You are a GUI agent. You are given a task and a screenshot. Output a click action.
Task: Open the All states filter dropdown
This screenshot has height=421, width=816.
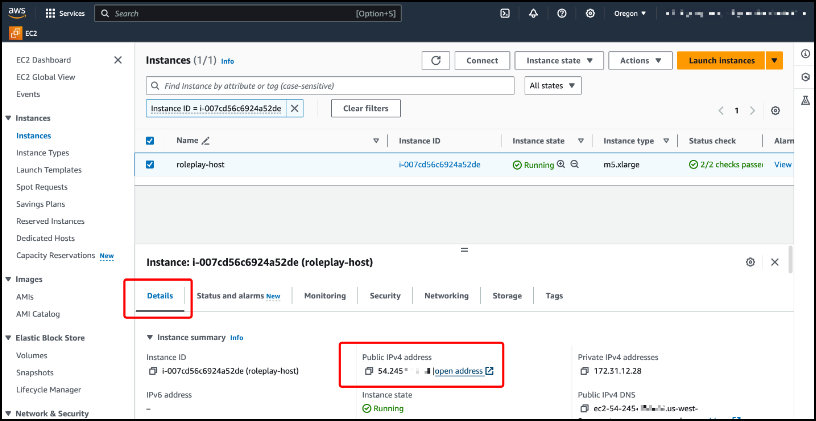click(x=553, y=86)
